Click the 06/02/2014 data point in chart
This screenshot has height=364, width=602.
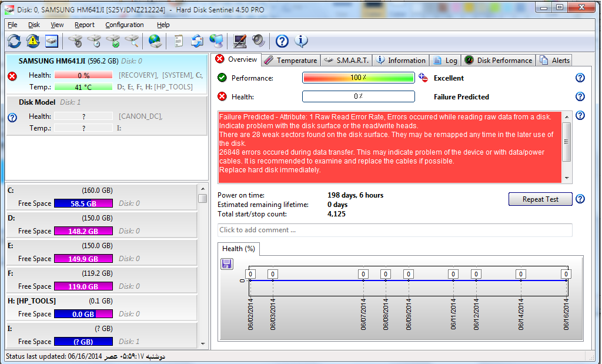(x=250, y=280)
